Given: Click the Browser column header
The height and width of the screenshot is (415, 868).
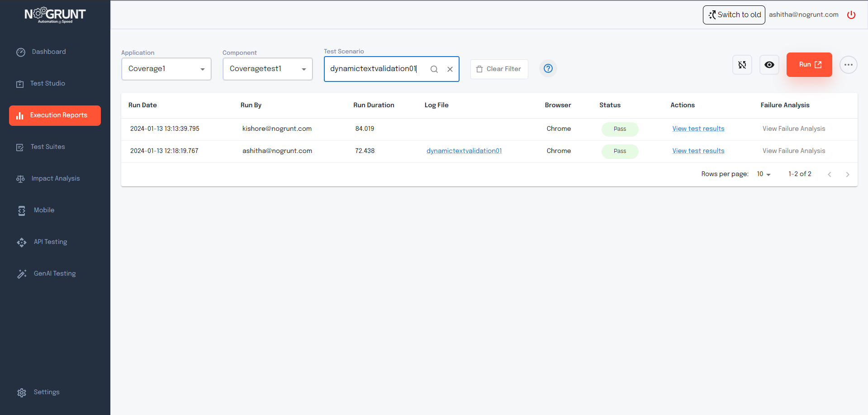Looking at the screenshot, I should pos(558,105).
